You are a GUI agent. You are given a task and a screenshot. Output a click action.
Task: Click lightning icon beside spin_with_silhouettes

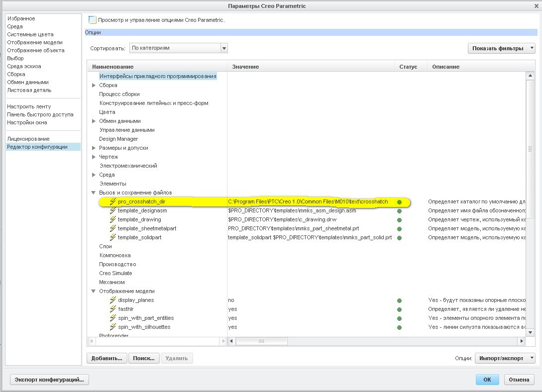click(112, 327)
